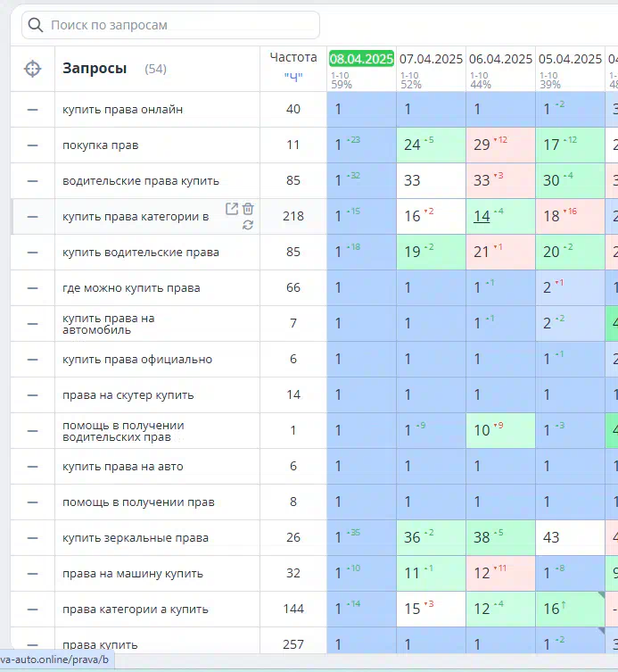Click minus icon beside 'купить права онлайн'
Viewport: 618px width, 672px height.
tap(33, 110)
